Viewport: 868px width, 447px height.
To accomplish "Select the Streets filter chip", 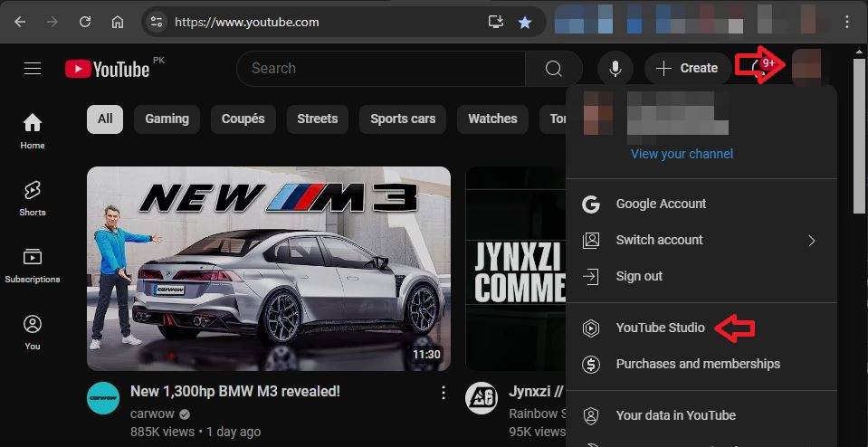I will tap(317, 119).
